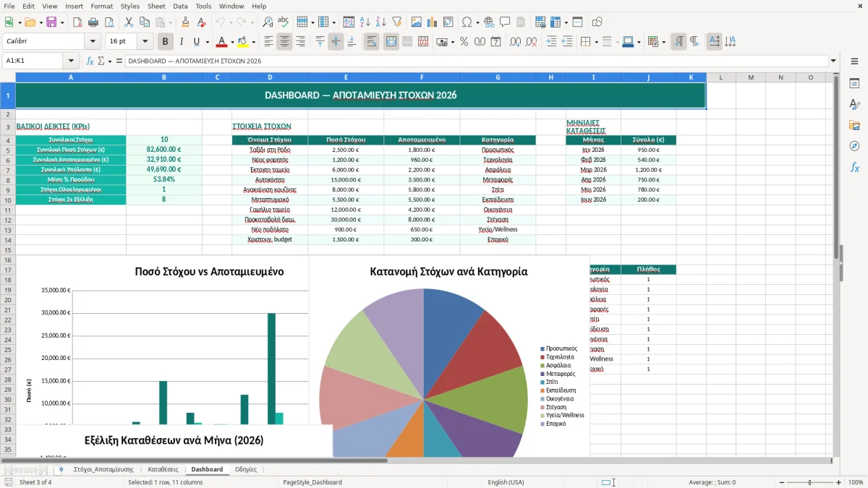
Task: Click zoom out minus button
Action: click(x=781, y=482)
